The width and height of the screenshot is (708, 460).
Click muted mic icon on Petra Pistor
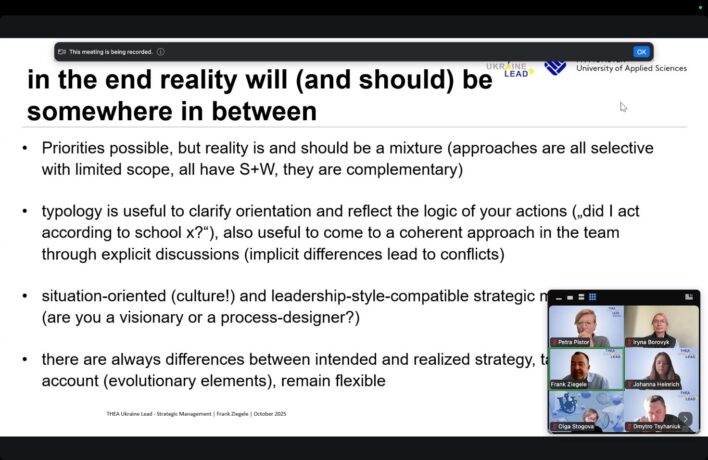556,342
